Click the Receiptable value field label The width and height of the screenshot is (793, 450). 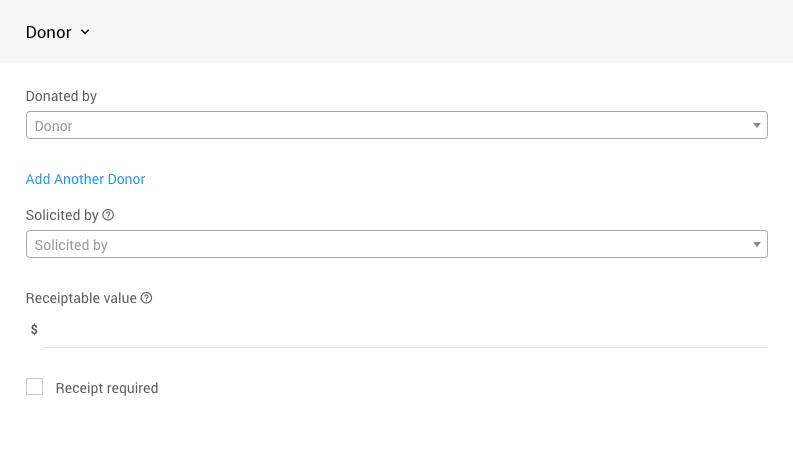[x=81, y=298]
